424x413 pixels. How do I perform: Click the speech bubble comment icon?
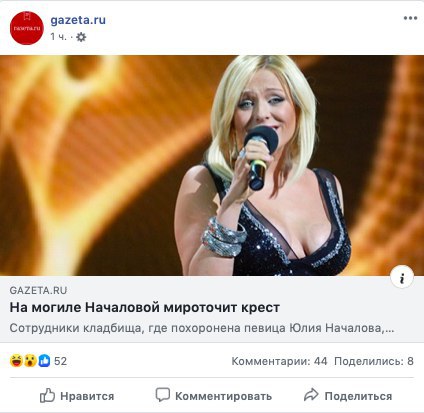pyautogui.click(x=163, y=395)
